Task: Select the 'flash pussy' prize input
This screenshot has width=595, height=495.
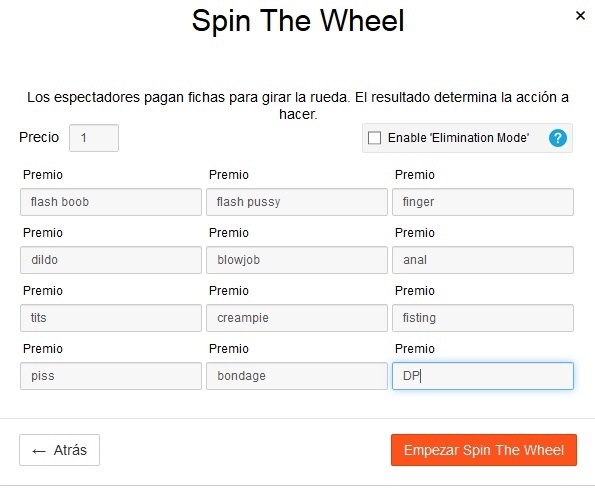Action: pos(297,202)
